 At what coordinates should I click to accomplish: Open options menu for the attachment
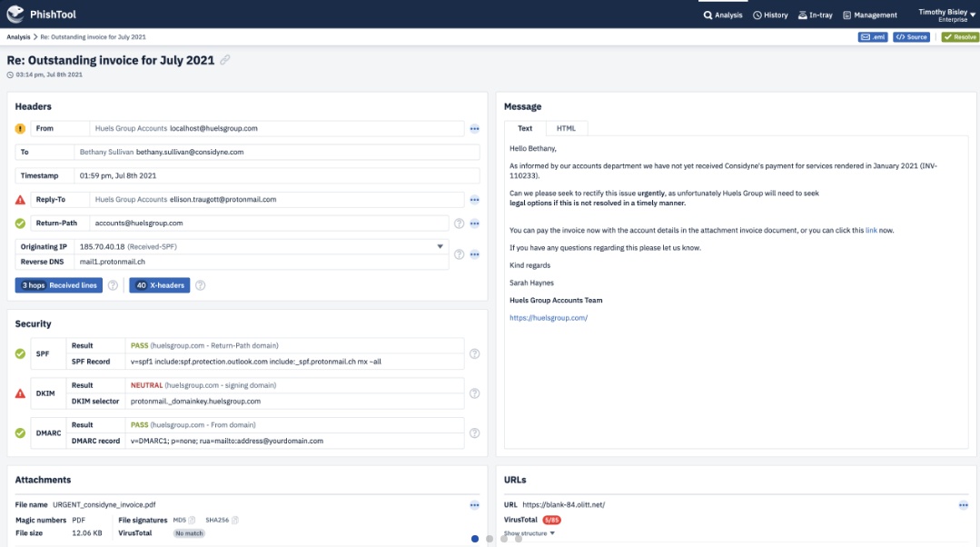[x=474, y=505]
